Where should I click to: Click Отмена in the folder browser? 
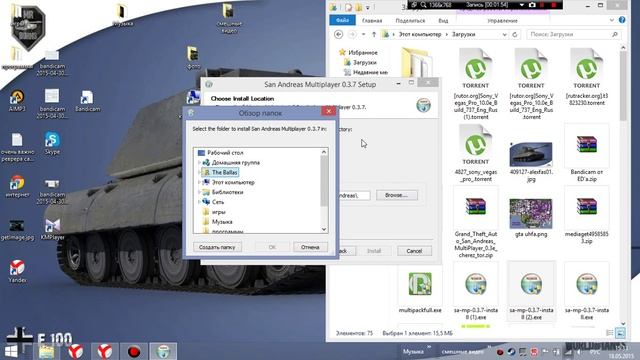pos(310,247)
